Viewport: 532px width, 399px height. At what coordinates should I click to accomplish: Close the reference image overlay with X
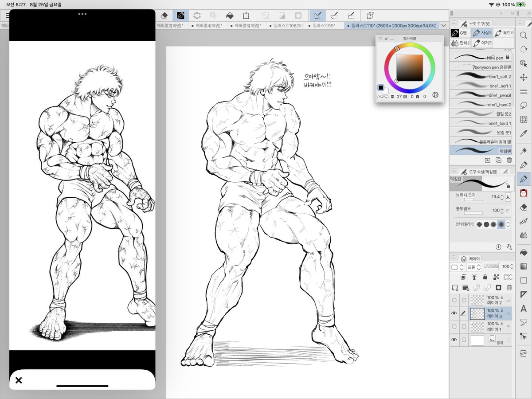[19, 380]
